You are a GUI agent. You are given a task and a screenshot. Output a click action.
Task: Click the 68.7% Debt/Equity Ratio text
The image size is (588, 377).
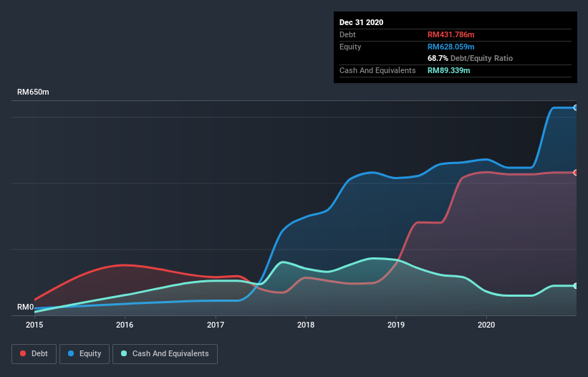tap(470, 58)
